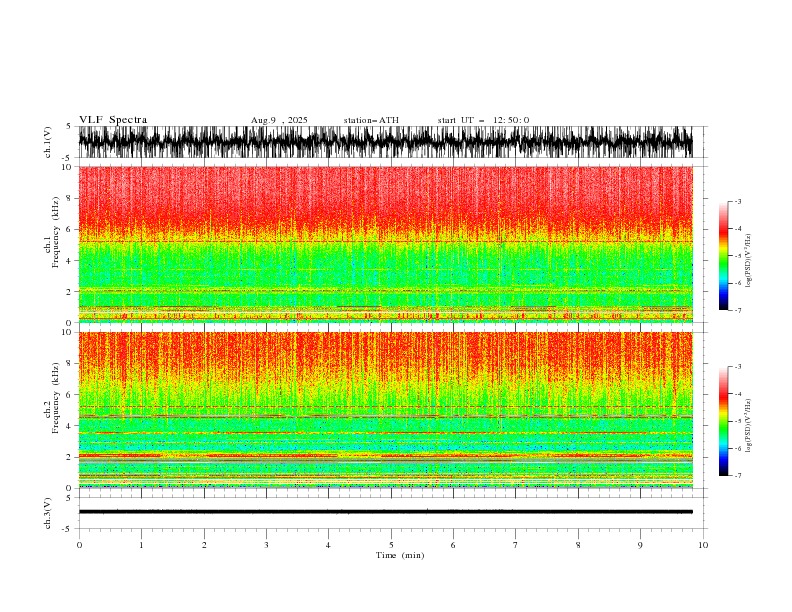The image size is (792, 612).
Task: Click the "ch.3(V)" waveform axis label
Action: pos(48,513)
